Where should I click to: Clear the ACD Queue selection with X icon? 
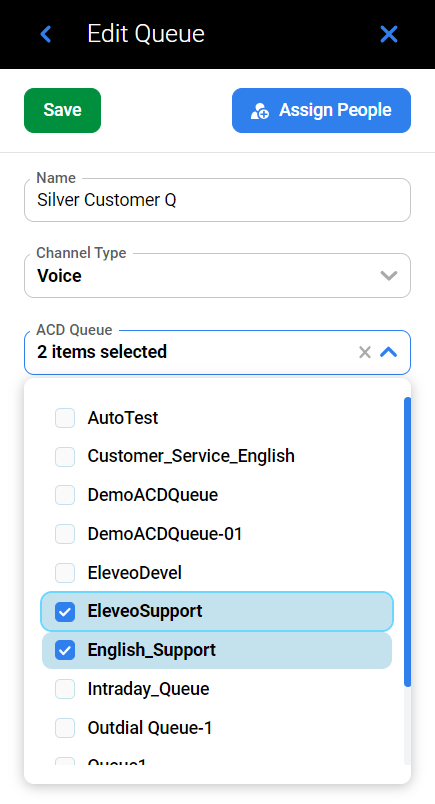(x=365, y=352)
